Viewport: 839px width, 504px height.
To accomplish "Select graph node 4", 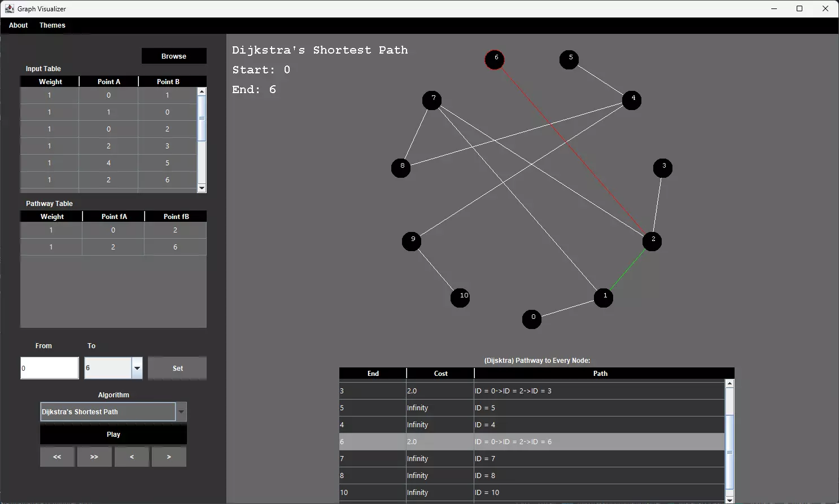I will point(632,100).
